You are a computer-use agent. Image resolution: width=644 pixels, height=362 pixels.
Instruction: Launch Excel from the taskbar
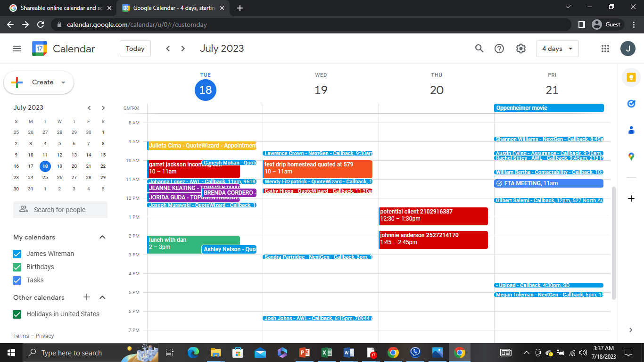(x=326, y=353)
